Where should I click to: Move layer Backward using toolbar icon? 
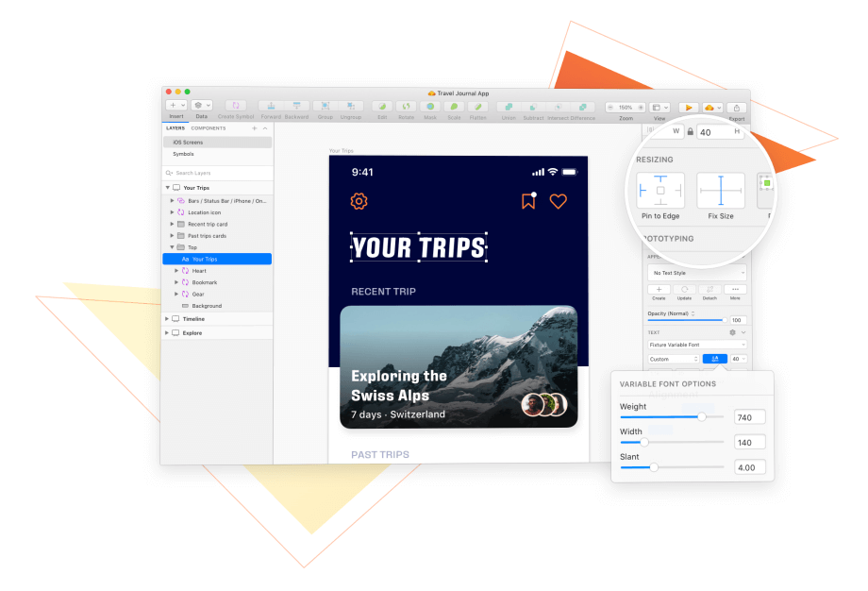click(296, 106)
